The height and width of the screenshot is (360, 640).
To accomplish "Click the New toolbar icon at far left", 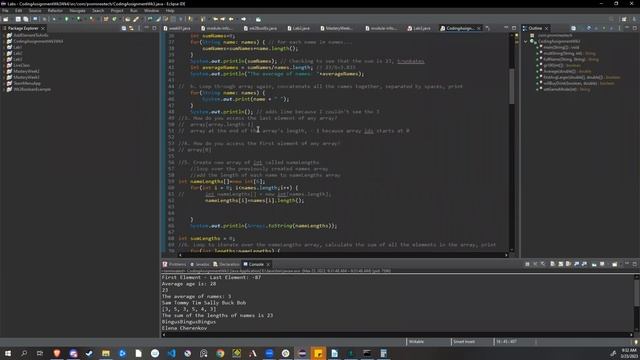I will (x=6, y=19).
